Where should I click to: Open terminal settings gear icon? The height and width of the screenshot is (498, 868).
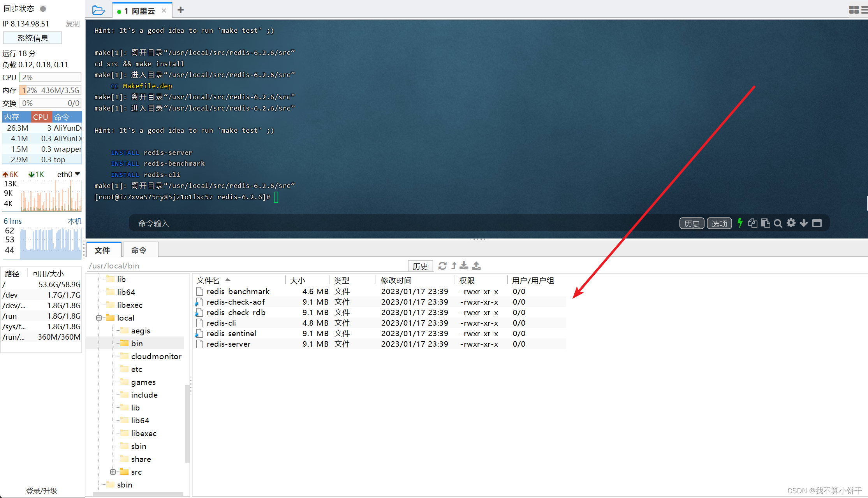pyautogui.click(x=791, y=223)
